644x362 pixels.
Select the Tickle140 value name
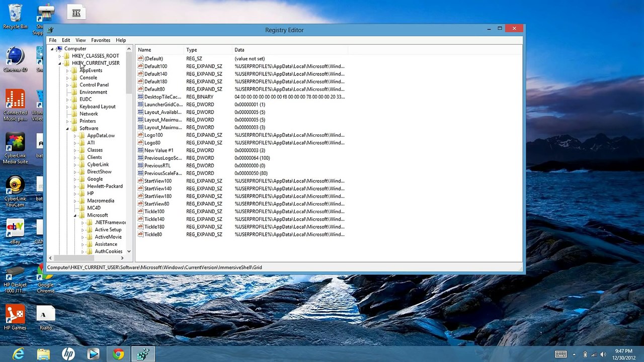pyautogui.click(x=154, y=219)
